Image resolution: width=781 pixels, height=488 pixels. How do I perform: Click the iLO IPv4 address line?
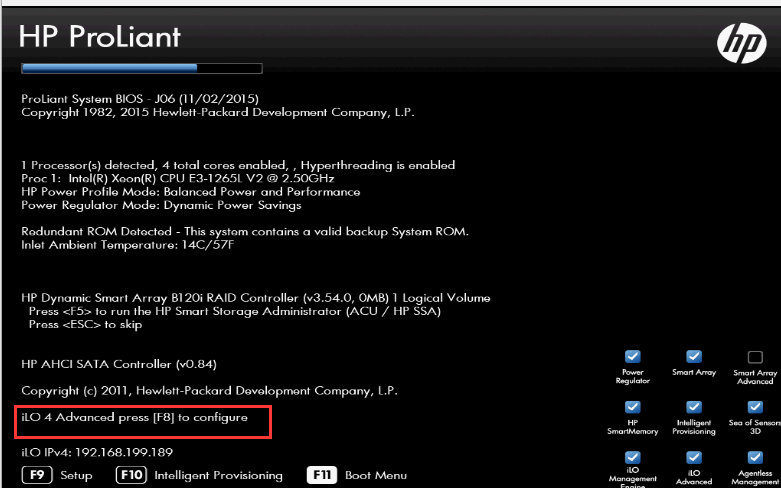click(x=96, y=453)
